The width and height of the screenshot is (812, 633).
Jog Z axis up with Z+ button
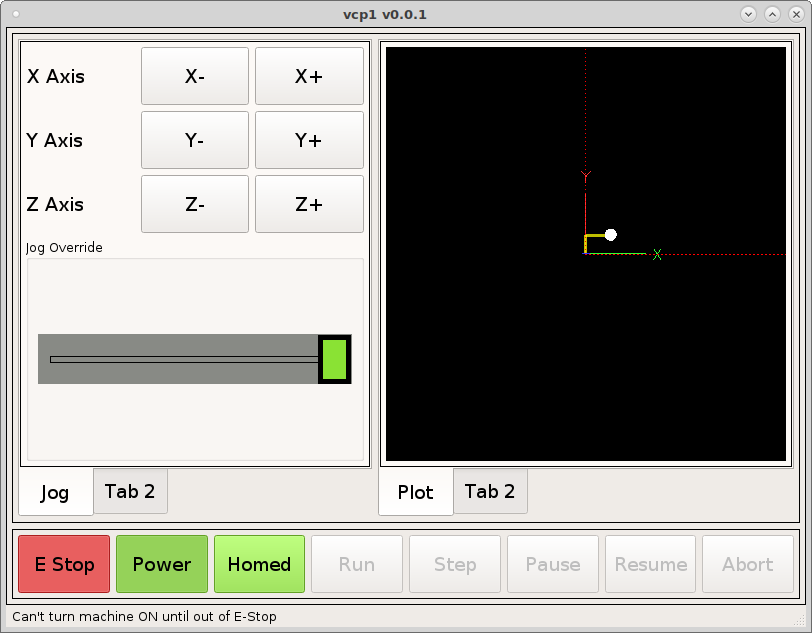309,204
